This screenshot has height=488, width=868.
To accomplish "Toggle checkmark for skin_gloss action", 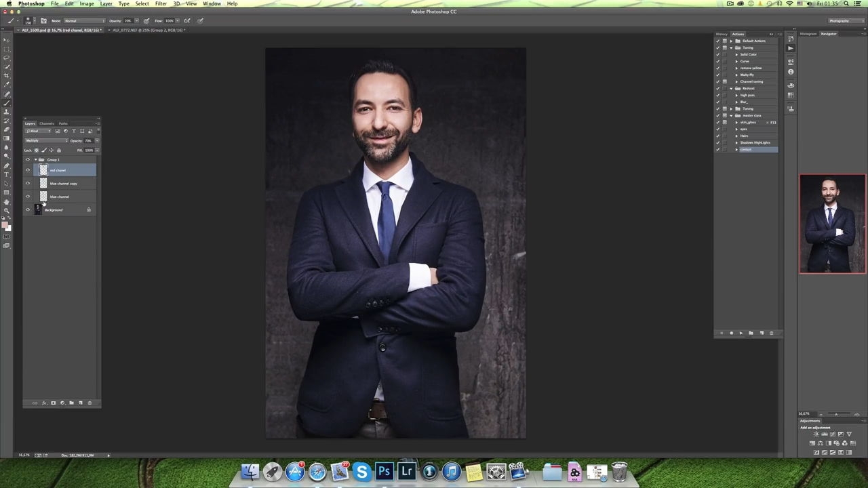I will tap(718, 122).
